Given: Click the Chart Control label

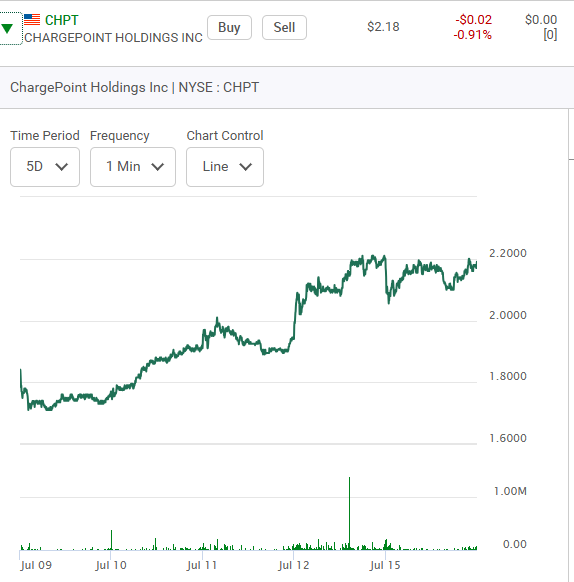Looking at the screenshot, I should (x=225, y=136).
